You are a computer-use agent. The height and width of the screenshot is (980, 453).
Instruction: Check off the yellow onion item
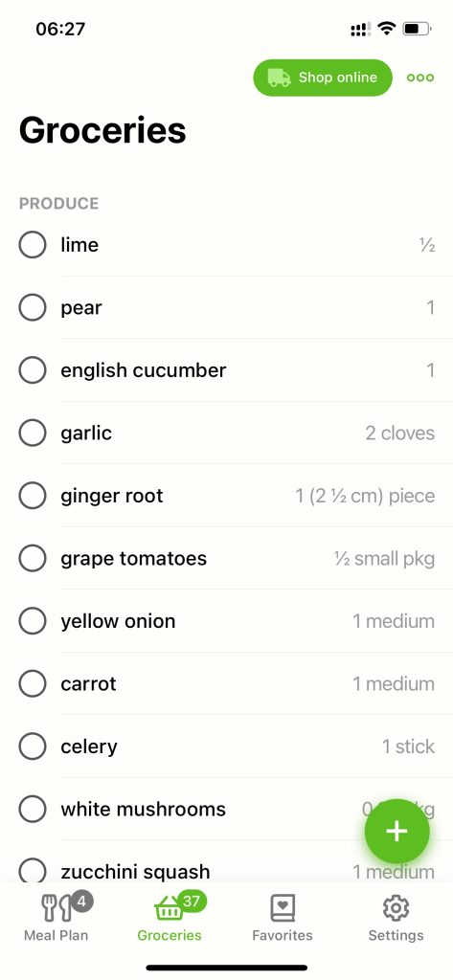coord(33,620)
